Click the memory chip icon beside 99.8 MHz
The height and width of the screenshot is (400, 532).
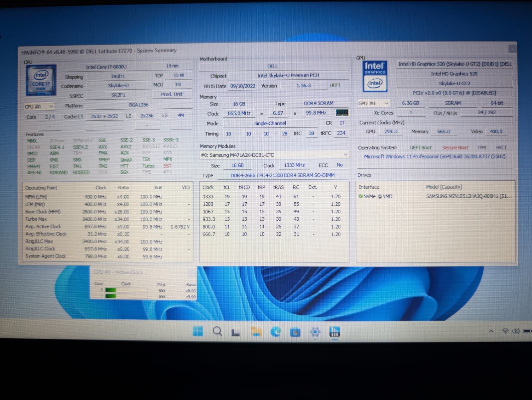tap(342, 113)
